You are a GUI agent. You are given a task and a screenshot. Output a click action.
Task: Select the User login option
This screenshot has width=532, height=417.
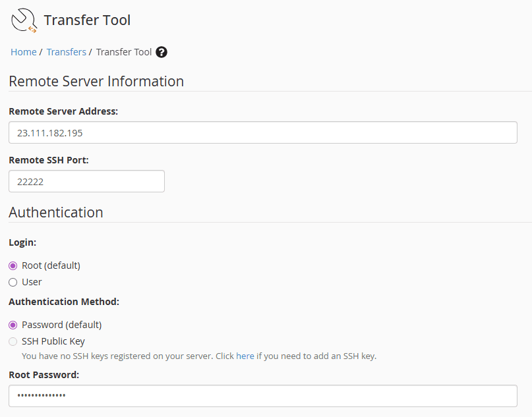click(x=13, y=281)
